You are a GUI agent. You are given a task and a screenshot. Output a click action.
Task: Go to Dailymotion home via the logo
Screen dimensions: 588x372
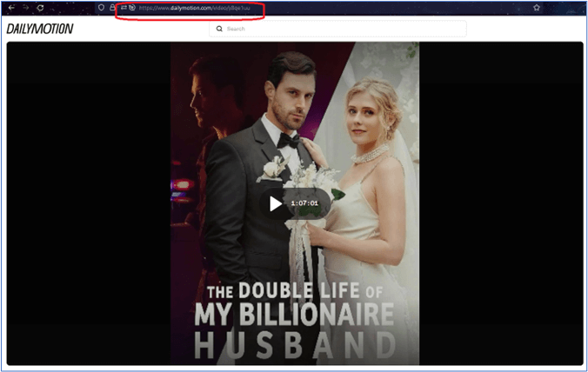click(40, 29)
